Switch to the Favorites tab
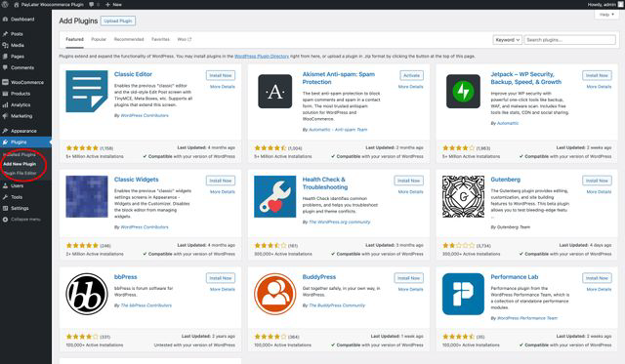 coord(160,39)
